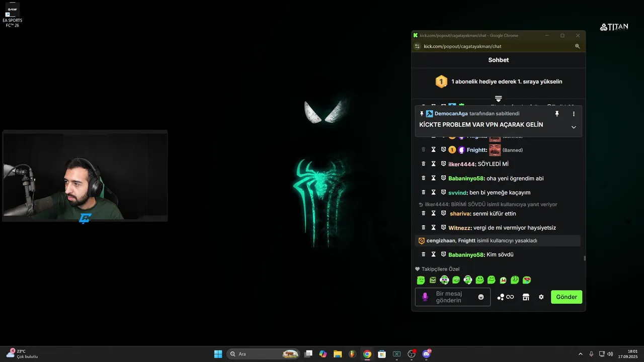Insert the heart-eyes green emote
This screenshot has width=644, height=362.
527,280
